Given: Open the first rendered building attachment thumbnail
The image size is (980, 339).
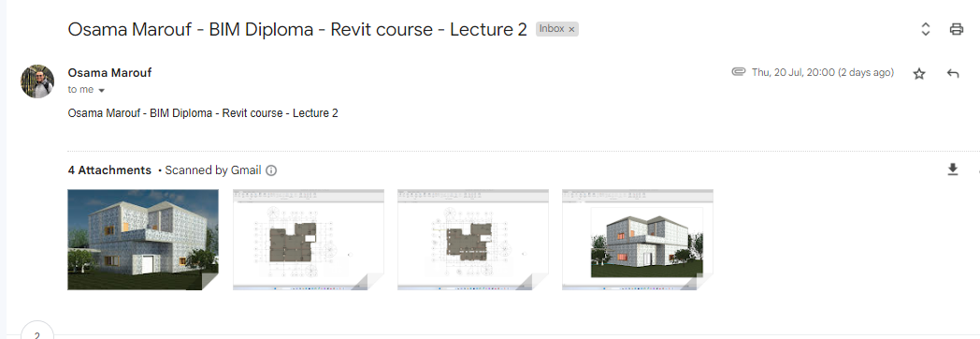Looking at the screenshot, I should click(x=143, y=240).
